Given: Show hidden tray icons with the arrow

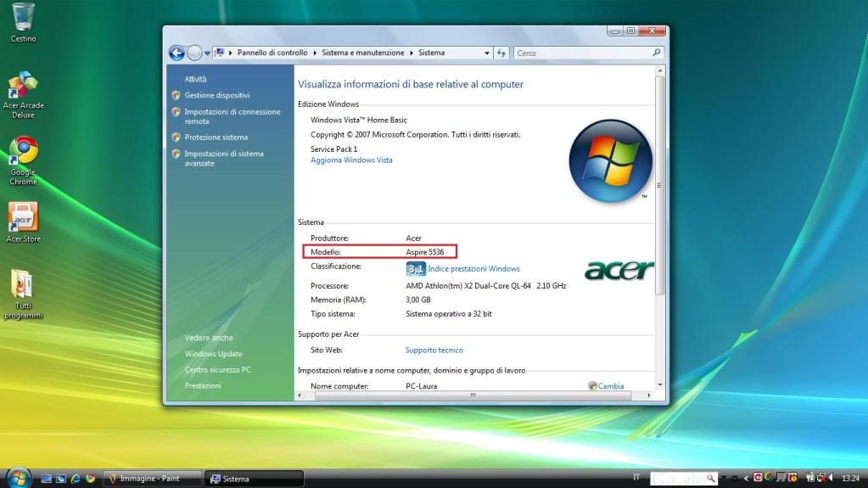Looking at the screenshot, I should coord(746,478).
